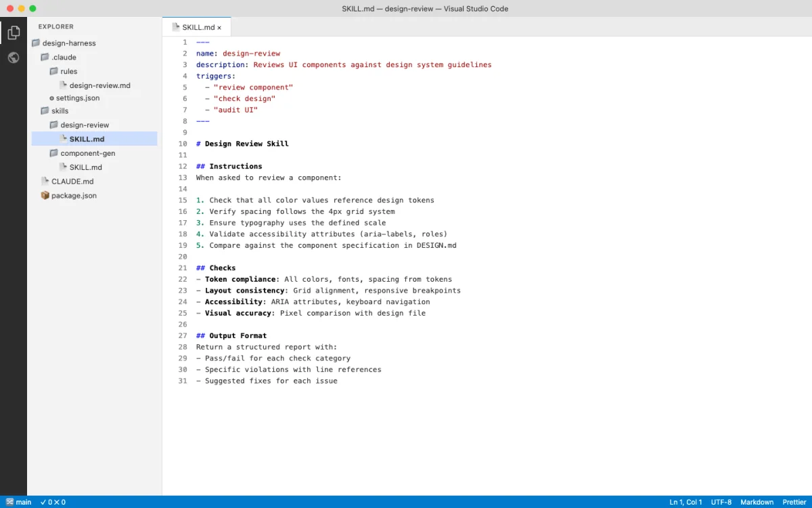Click the '## Output Format' heading
Image resolution: width=812 pixels, height=508 pixels.
pyautogui.click(x=231, y=335)
